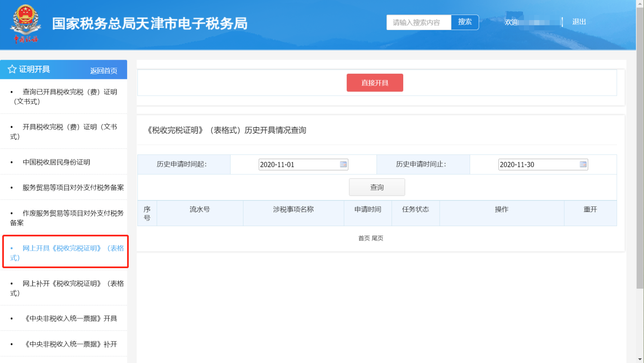Screen dimensions: 644x363
Task: Click the tax bureau emblem logo
Action: tap(26, 24)
